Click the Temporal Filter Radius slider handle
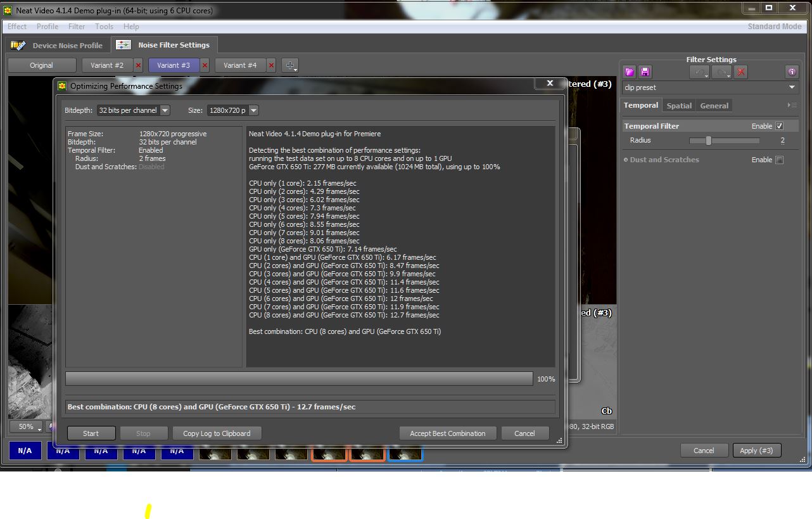Viewport: 812px width, 519px height. click(x=708, y=141)
